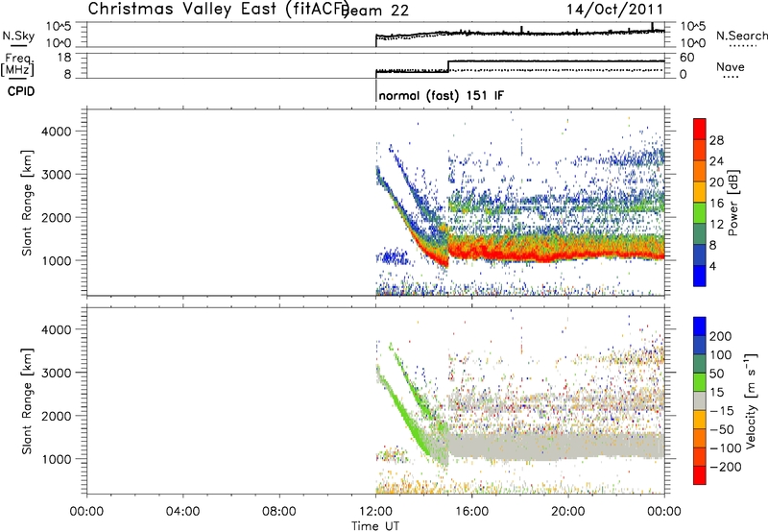Click the '28' tick on the Power scale
The width and height of the screenshot is (768, 532).
point(716,140)
